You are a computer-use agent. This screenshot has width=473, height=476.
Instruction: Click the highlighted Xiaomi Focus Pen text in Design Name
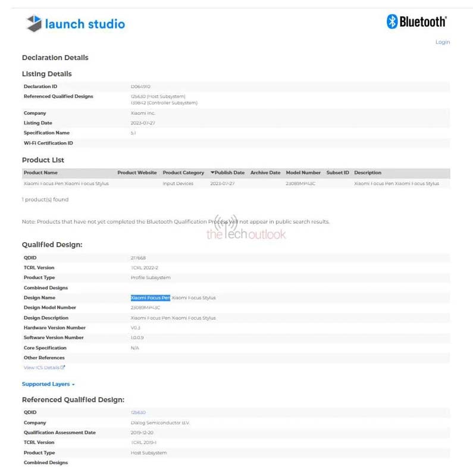coord(151,298)
